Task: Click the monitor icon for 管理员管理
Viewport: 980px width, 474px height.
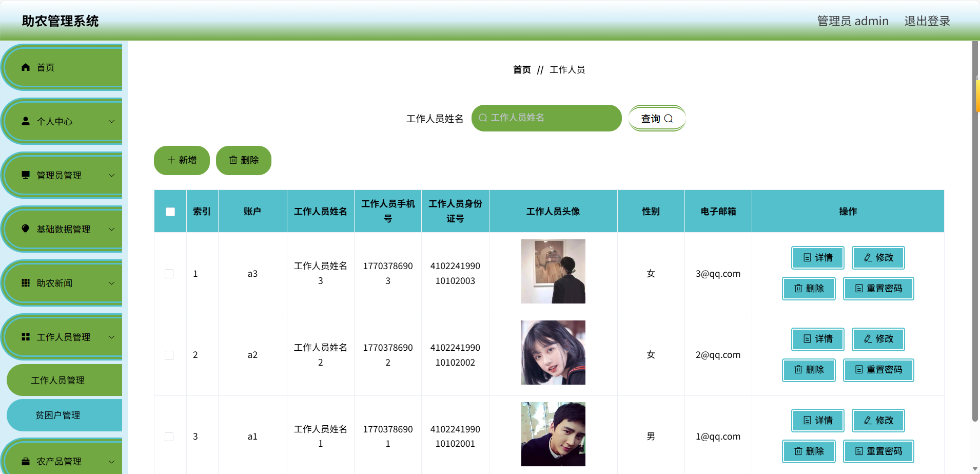Action: 26,175
